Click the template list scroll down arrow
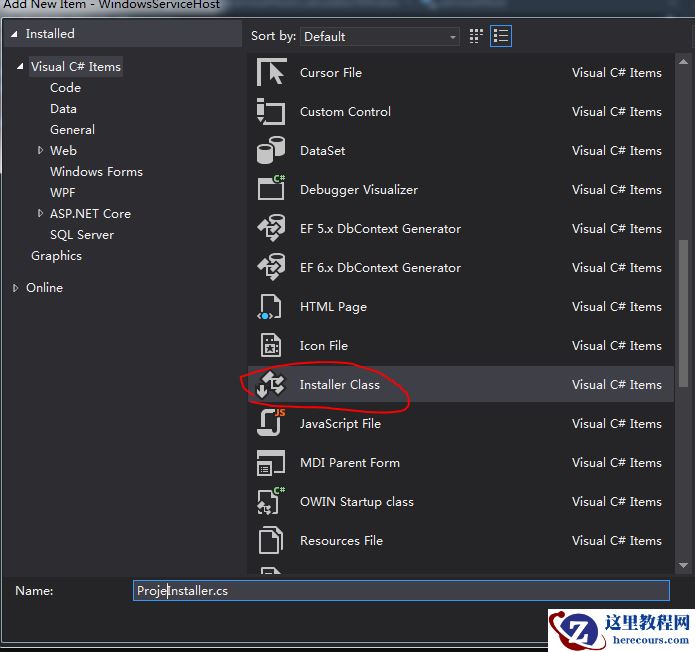 683,565
